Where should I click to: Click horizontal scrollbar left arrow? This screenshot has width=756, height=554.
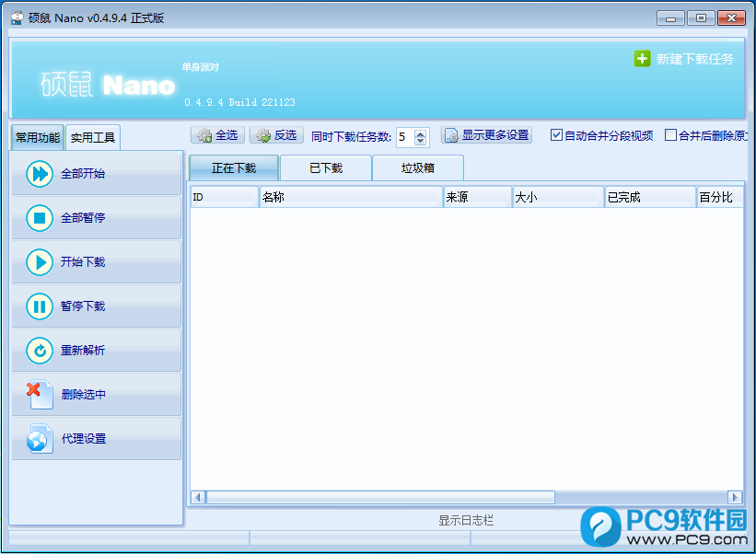pos(198,497)
